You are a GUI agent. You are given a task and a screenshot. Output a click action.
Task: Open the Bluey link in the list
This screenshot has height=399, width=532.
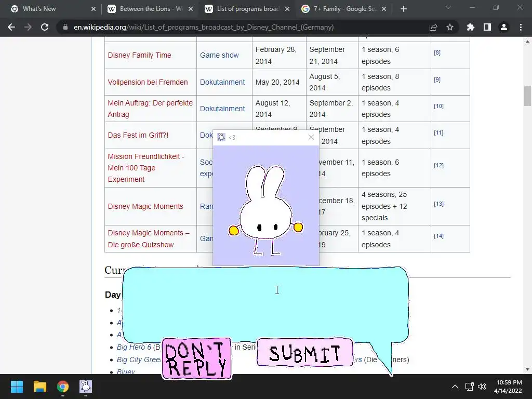click(126, 372)
